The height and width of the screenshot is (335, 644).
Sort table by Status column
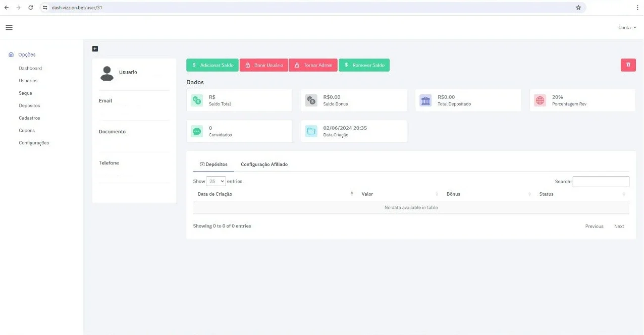click(x=582, y=194)
